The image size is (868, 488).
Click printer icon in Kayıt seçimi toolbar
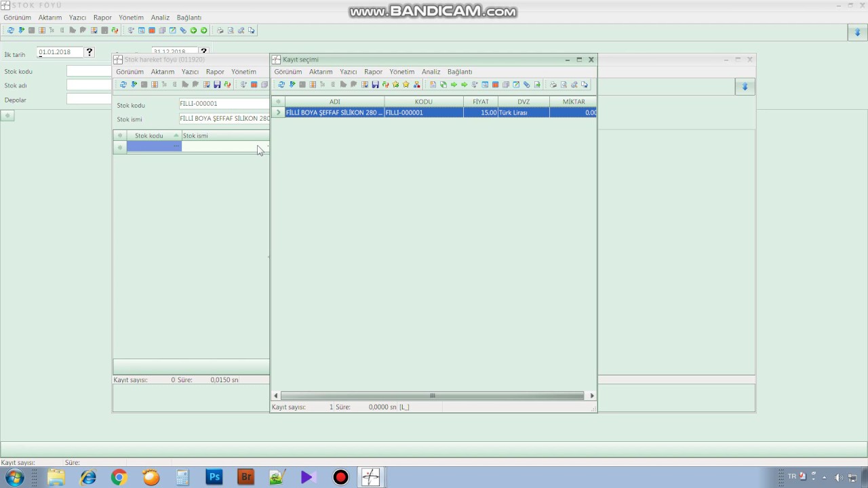[x=553, y=85]
